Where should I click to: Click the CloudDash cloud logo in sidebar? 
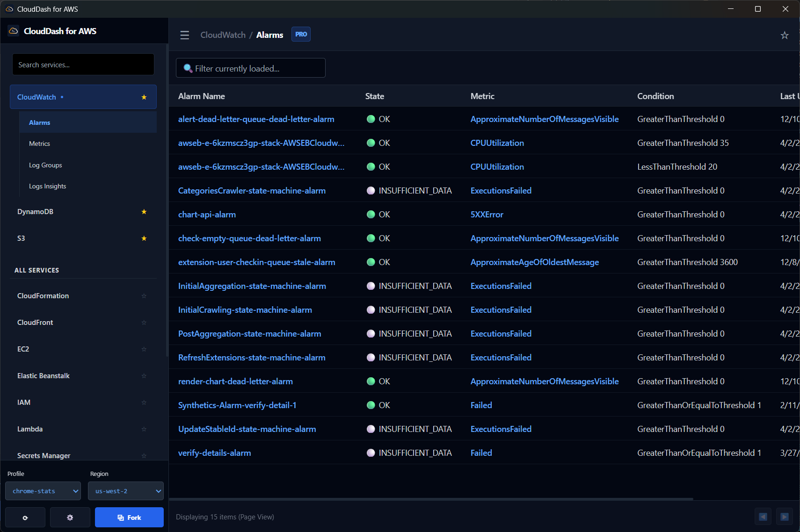coord(14,31)
